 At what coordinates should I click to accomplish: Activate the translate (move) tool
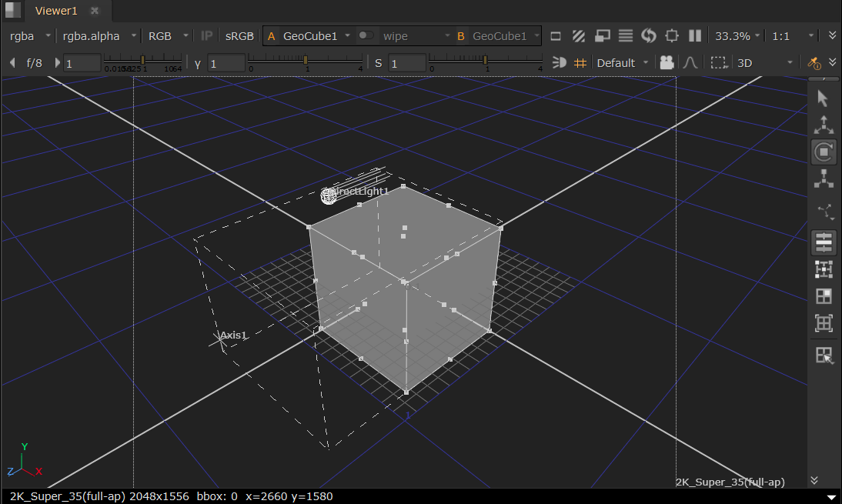pos(823,125)
